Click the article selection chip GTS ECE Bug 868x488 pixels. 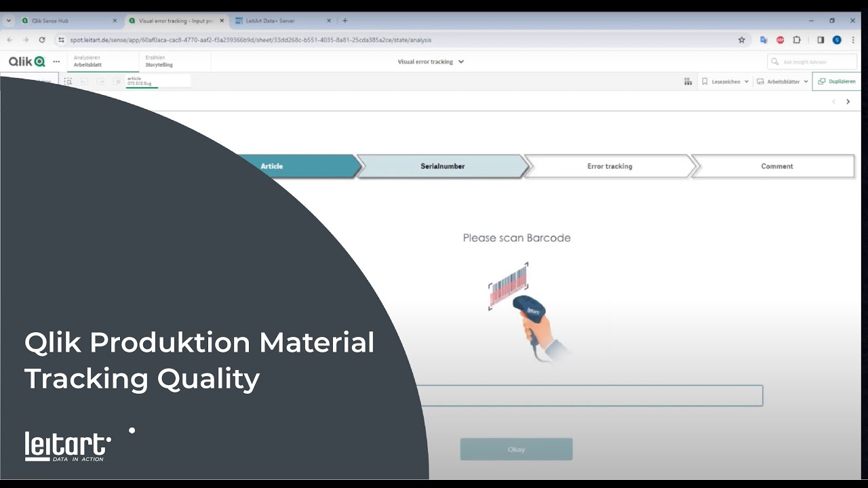pos(157,81)
